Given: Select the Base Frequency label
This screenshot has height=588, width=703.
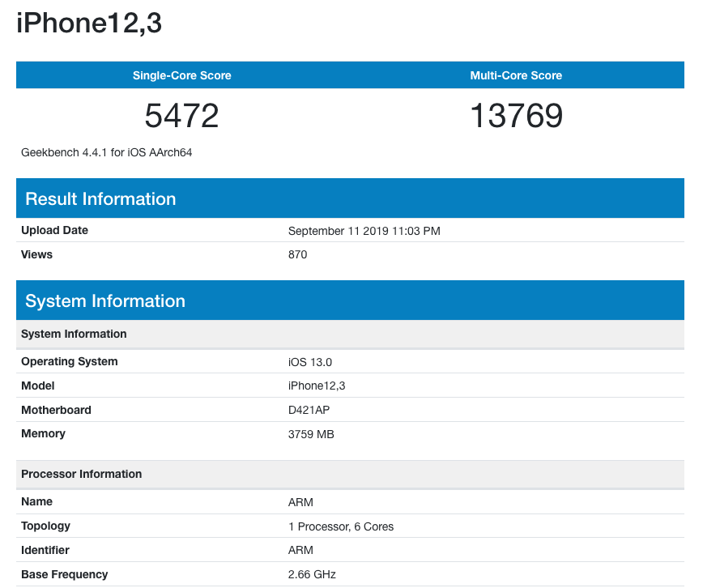Looking at the screenshot, I should (65, 574).
